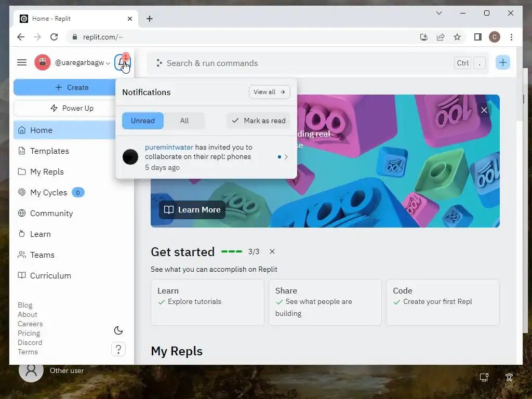Click the puremintwater notification avatar
The width and height of the screenshot is (532, 399).
(130, 157)
